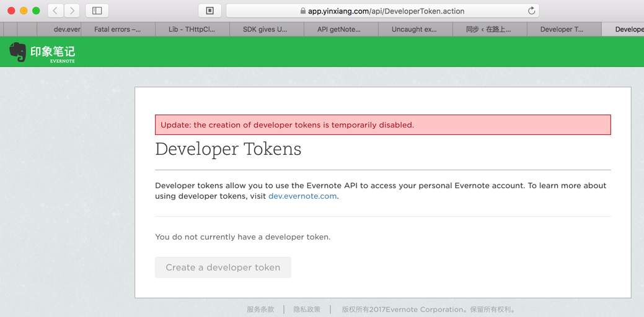Follow the dev.evernote.com link

[x=302, y=196]
